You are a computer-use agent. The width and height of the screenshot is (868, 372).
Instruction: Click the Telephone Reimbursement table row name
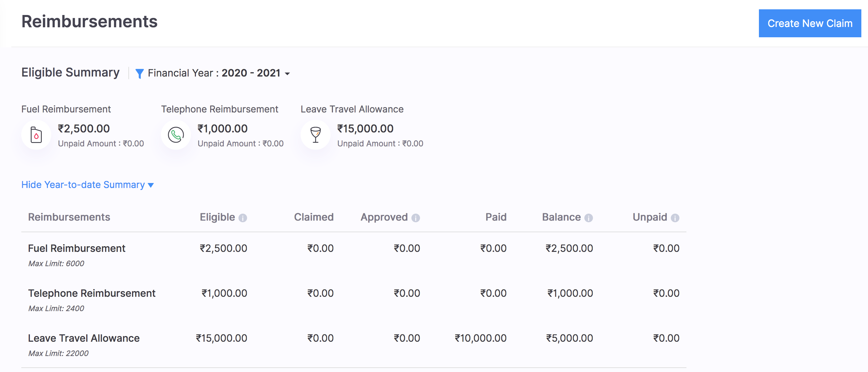(x=92, y=293)
